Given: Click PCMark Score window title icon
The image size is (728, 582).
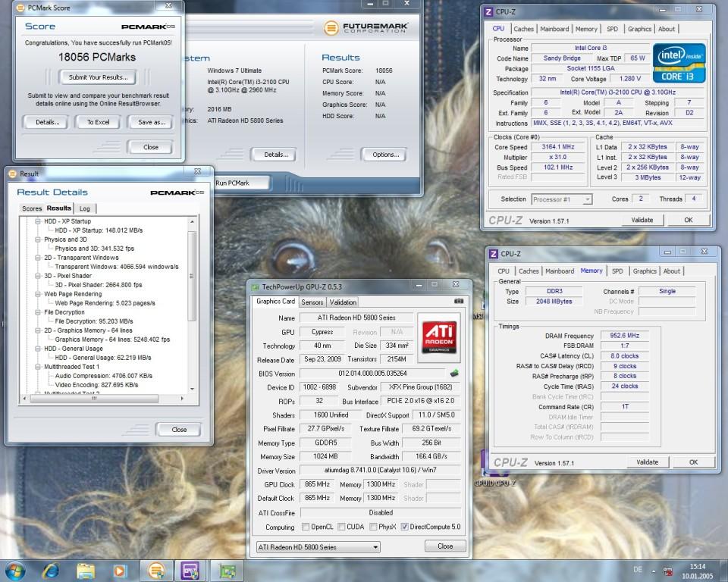Looking at the screenshot, I should (20, 8).
